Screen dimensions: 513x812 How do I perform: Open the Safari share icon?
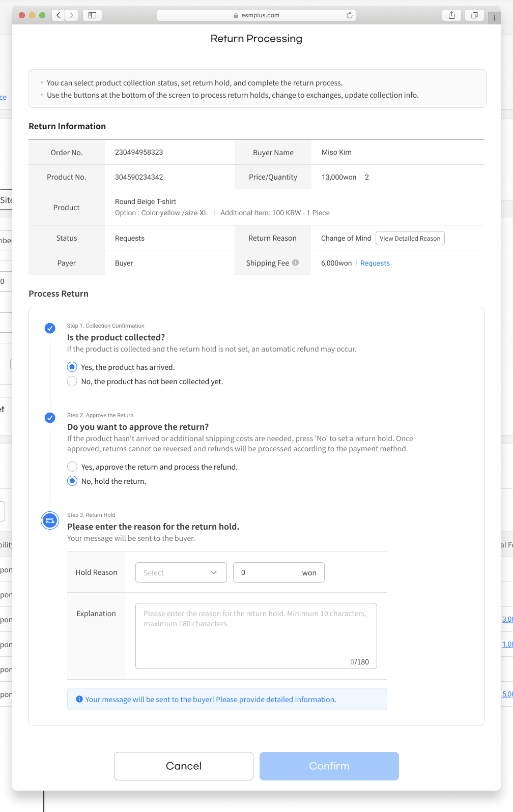point(451,15)
